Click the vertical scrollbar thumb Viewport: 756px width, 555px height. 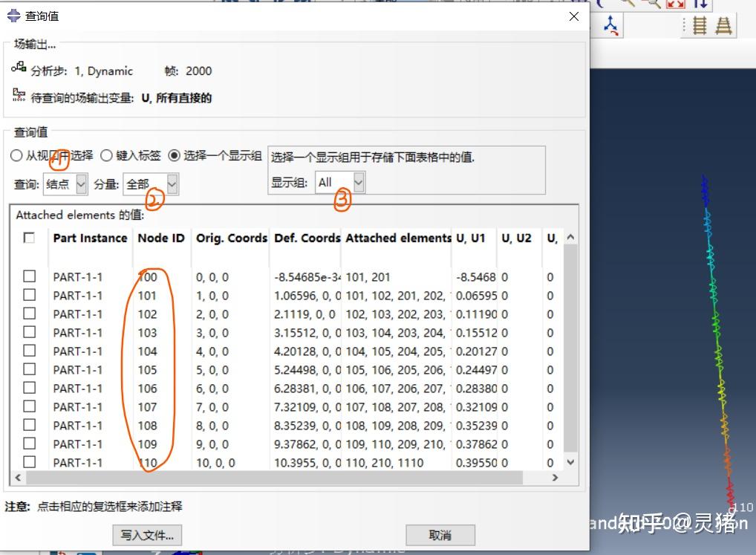click(571, 348)
